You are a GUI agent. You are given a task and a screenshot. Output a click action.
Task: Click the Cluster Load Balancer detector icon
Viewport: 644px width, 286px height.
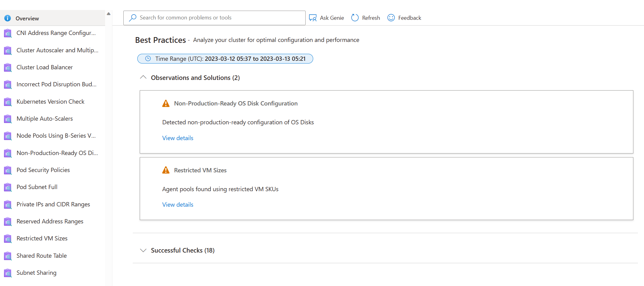(8, 67)
